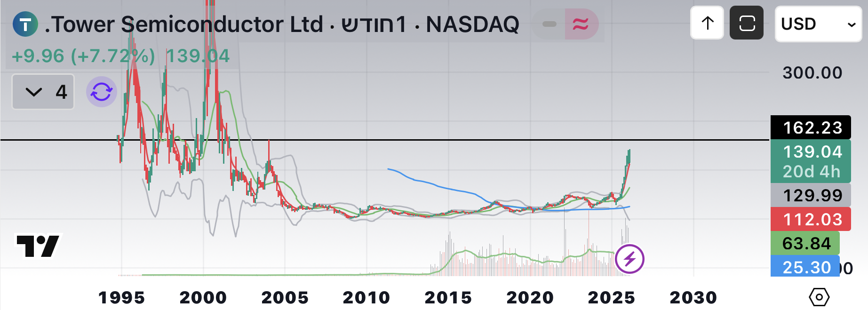Image resolution: width=868 pixels, height=310 pixels.
Task: Open the TradingView logo link
Action: point(39,246)
